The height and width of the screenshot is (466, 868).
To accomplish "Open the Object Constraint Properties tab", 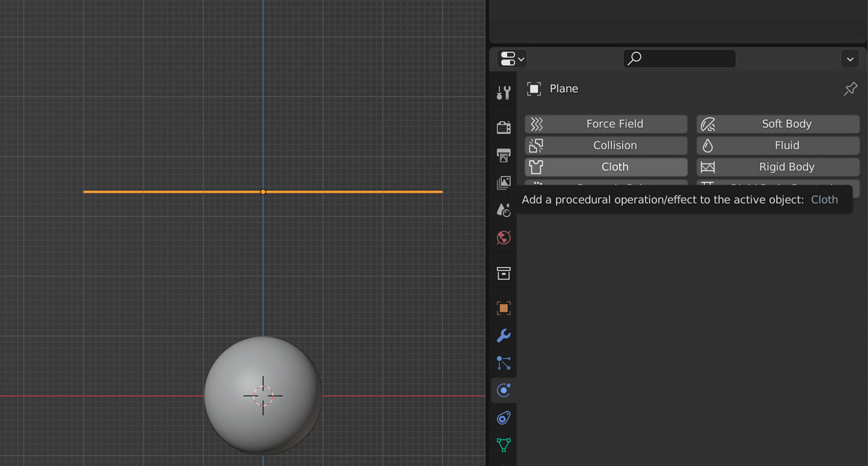I will [x=503, y=418].
